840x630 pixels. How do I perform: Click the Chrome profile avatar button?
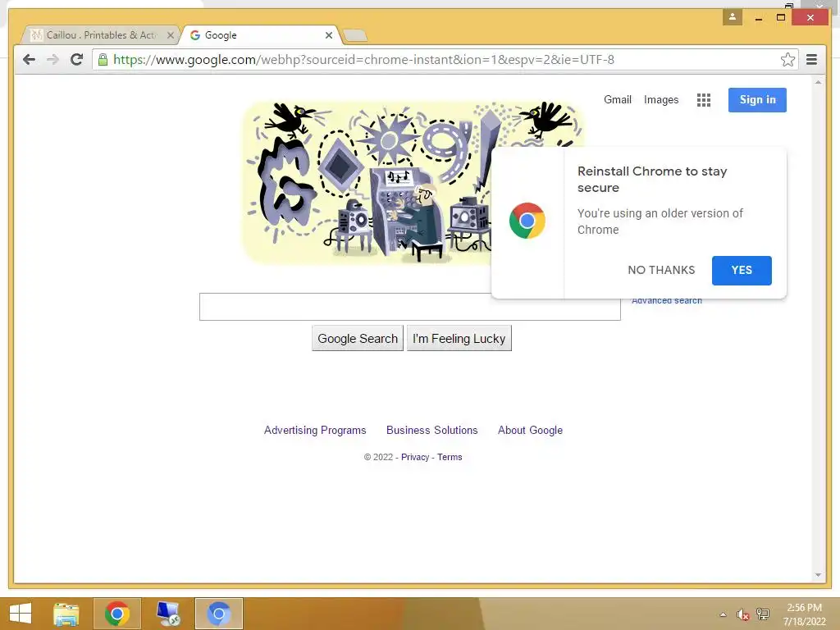pyautogui.click(x=733, y=17)
